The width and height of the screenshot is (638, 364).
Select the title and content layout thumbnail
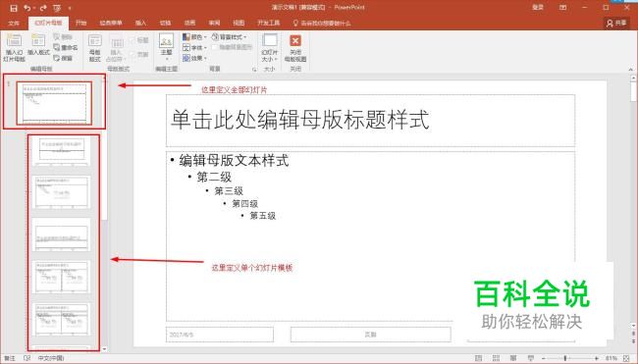pos(61,192)
